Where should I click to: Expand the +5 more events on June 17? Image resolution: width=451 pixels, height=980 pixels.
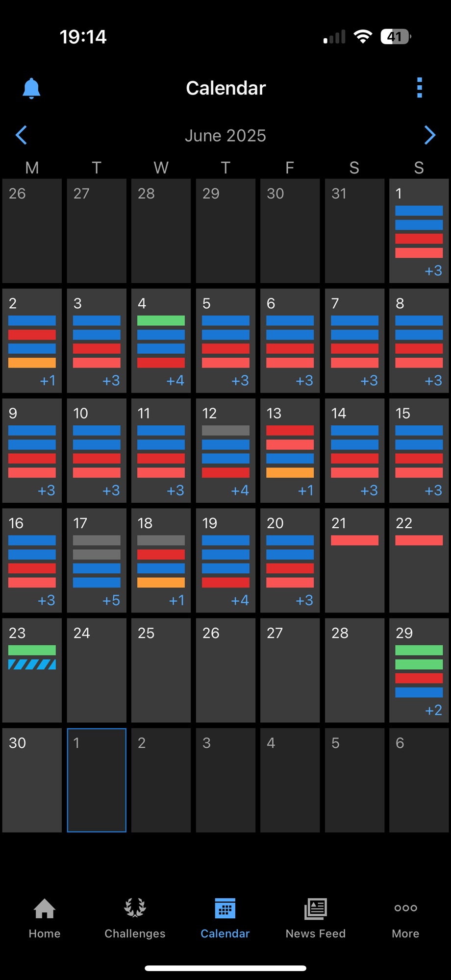pyautogui.click(x=111, y=600)
